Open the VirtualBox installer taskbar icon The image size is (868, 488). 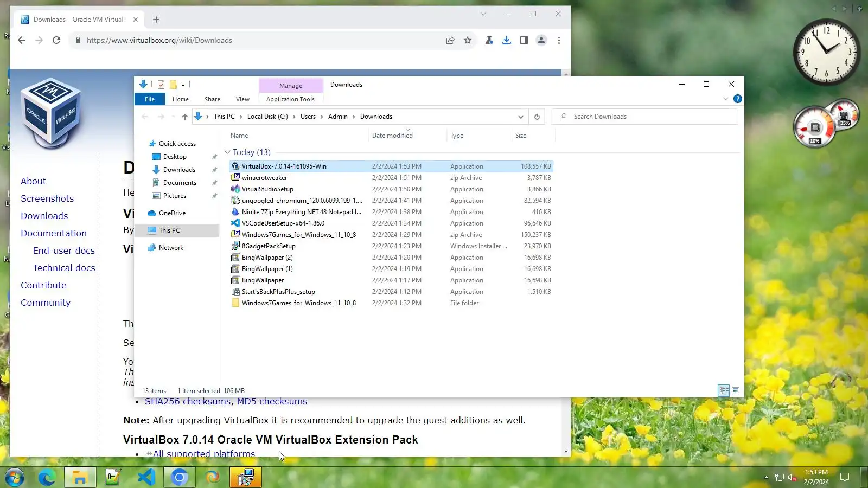pyautogui.click(x=246, y=477)
